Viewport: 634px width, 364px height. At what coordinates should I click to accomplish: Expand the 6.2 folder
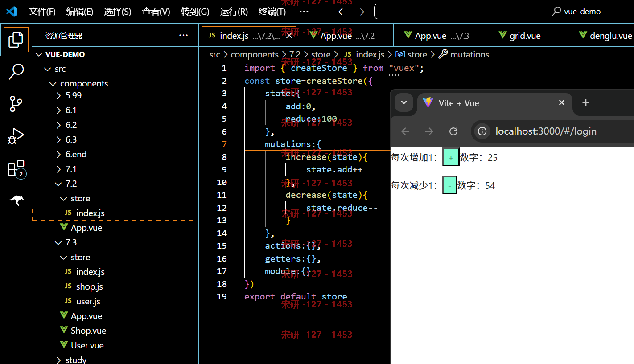click(115, 125)
